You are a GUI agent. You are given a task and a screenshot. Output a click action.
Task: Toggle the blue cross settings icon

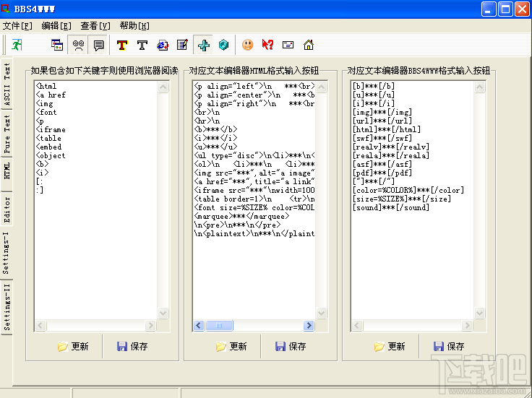tap(203, 45)
